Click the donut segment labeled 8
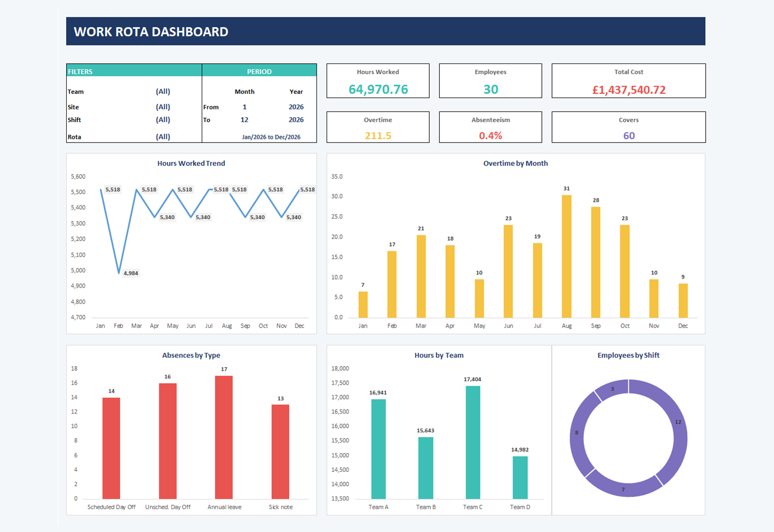The image size is (774, 532). (x=577, y=433)
